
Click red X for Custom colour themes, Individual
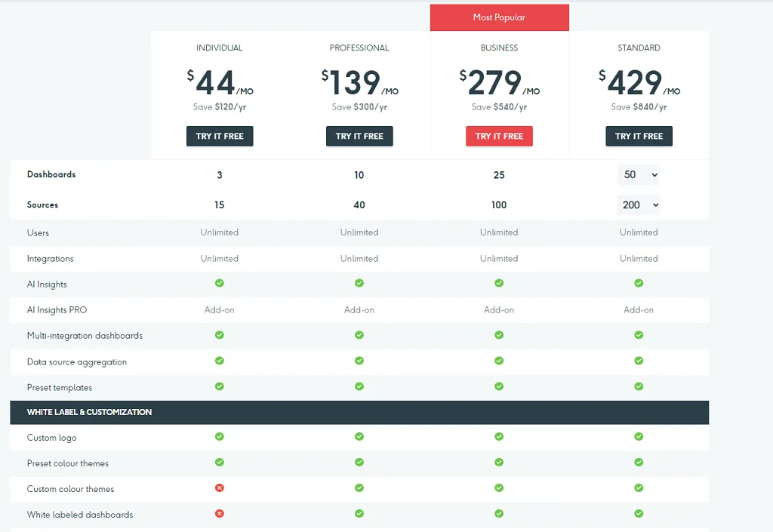point(220,488)
